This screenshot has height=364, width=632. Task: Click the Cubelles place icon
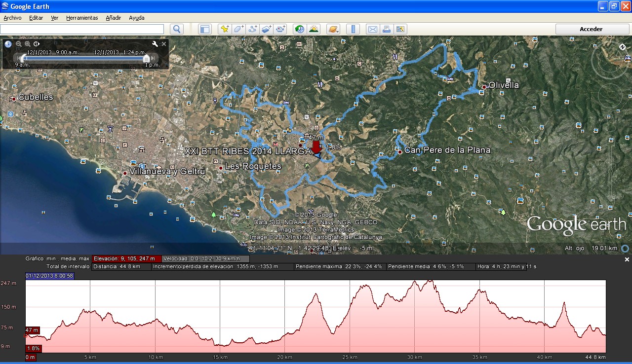coord(12,99)
